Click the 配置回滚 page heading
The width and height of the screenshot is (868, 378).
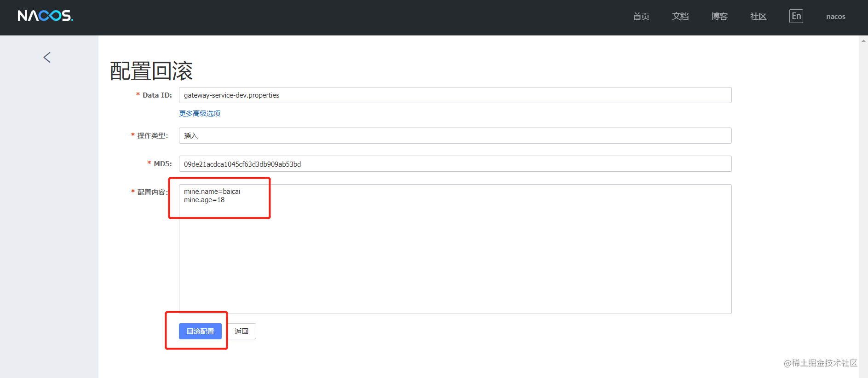[x=151, y=71]
